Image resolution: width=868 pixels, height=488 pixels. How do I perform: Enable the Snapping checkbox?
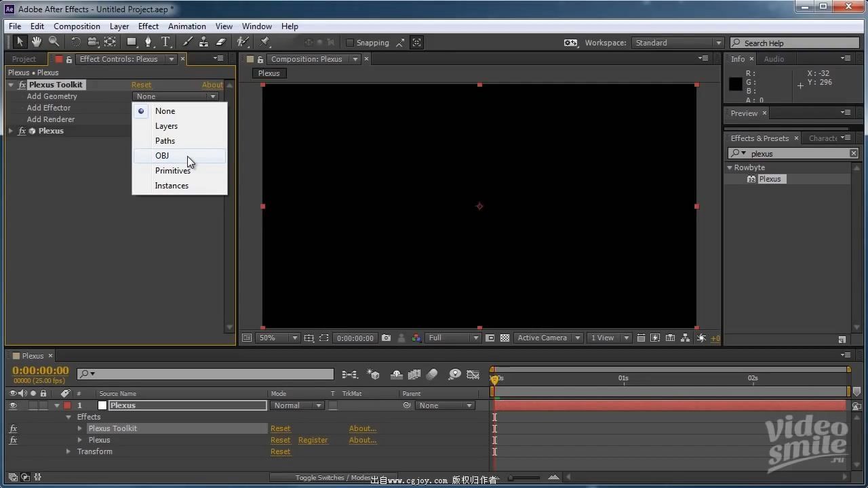(350, 43)
